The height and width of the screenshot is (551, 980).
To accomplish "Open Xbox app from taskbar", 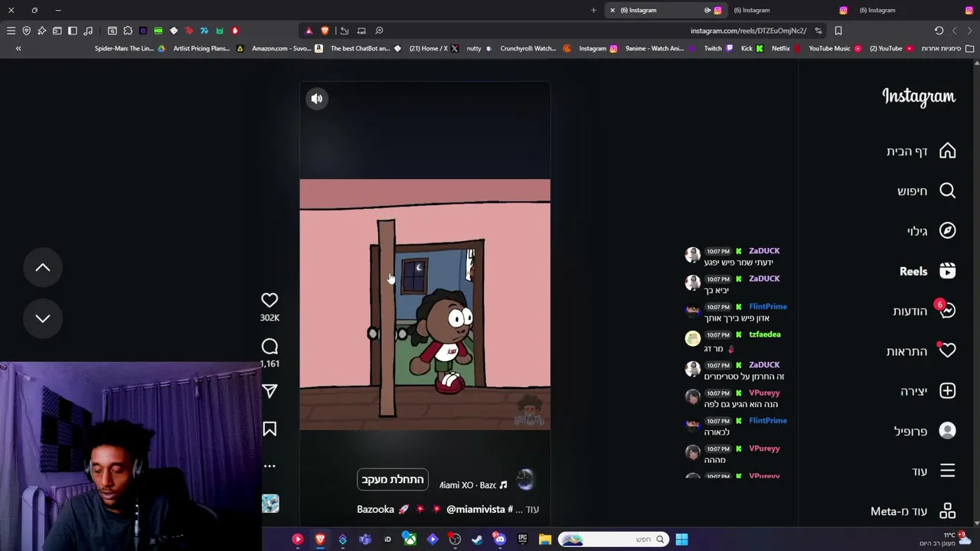I will [x=410, y=540].
